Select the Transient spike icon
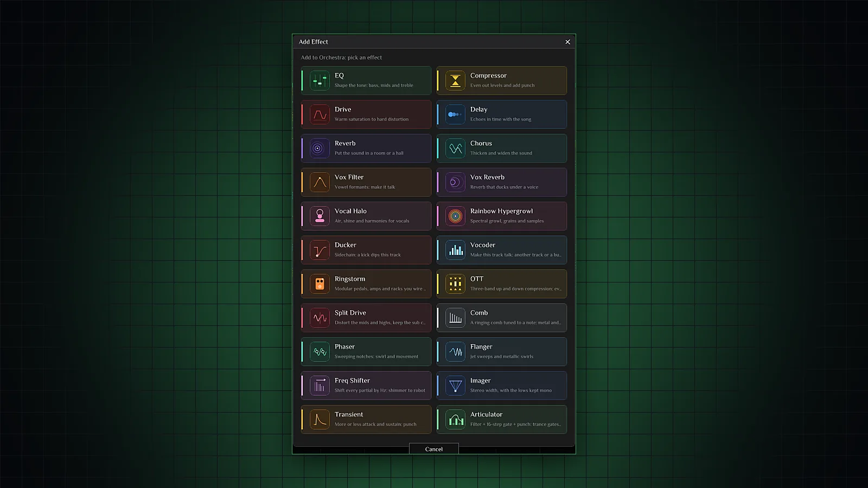 tap(320, 420)
